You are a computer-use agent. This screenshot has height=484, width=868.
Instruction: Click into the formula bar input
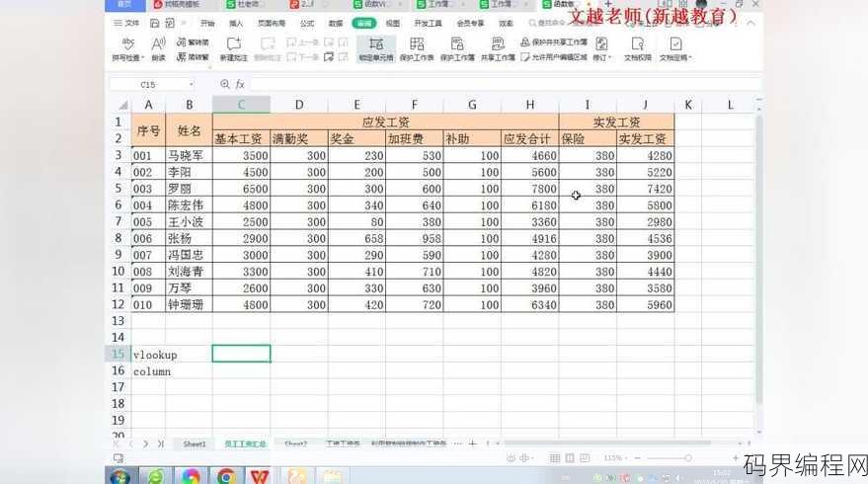click(x=505, y=84)
